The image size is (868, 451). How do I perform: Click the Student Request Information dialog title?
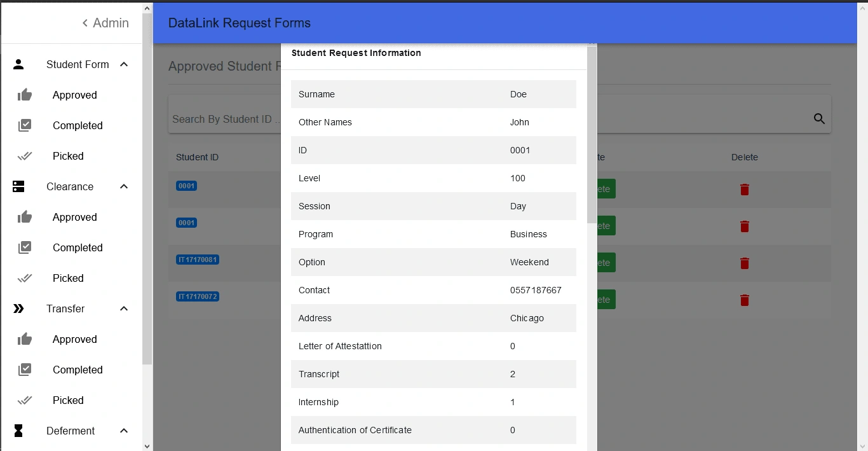coord(356,53)
